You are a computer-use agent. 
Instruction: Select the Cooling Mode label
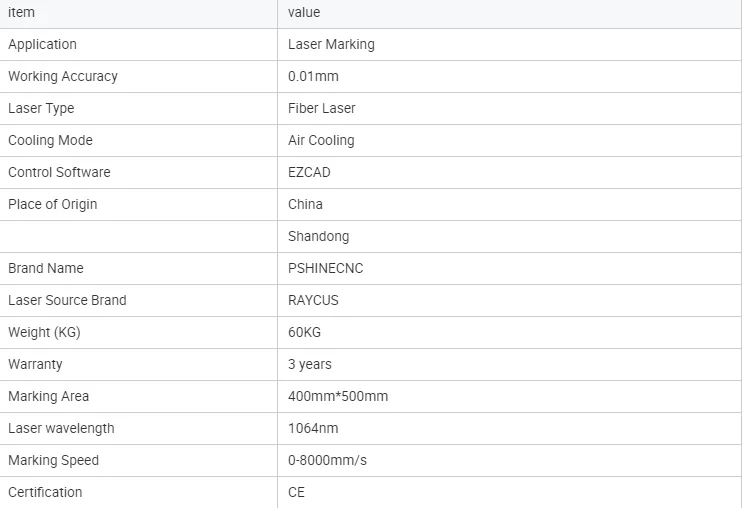click(x=50, y=140)
